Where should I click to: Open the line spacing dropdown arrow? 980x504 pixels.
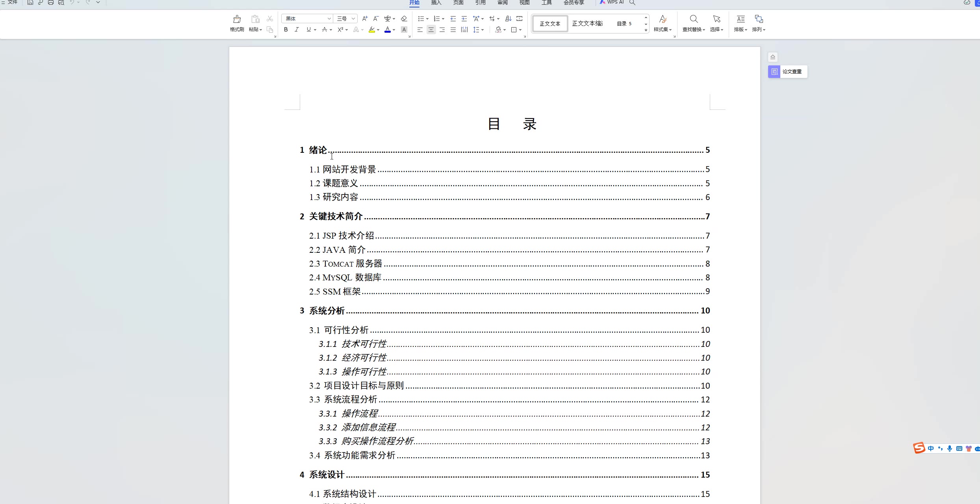[483, 30]
